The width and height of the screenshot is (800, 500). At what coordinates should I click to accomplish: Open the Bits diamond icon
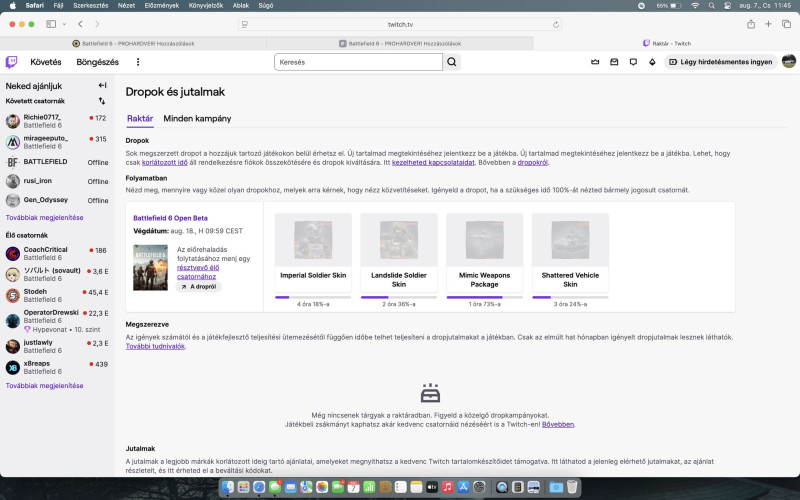click(652, 62)
